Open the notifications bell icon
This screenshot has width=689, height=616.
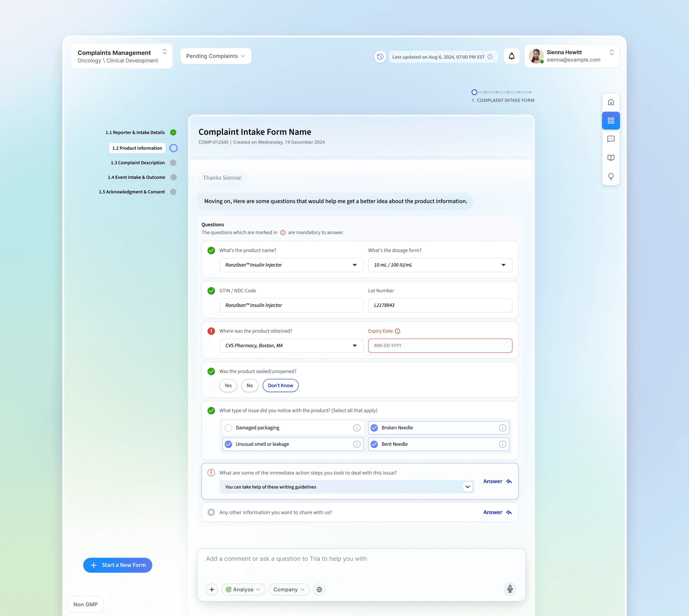[x=511, y=56]
